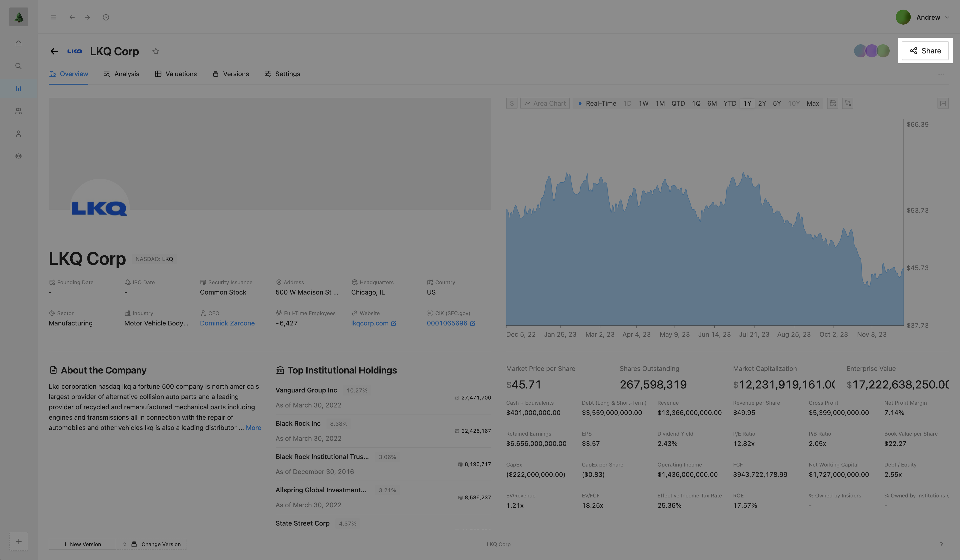Open the sidebar settings gear icon
The image size is (960, 560).
[x=18, y=156]
